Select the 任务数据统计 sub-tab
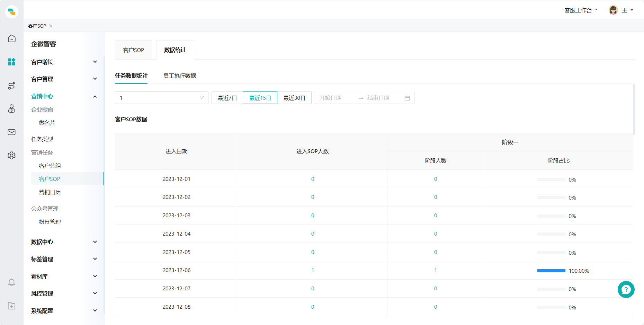 [131, 76]
